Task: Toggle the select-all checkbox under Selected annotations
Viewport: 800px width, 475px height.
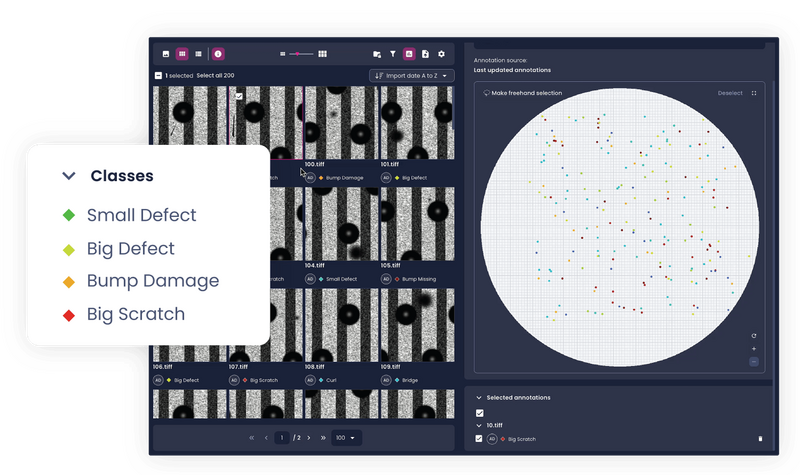Action: coord(479,412)
